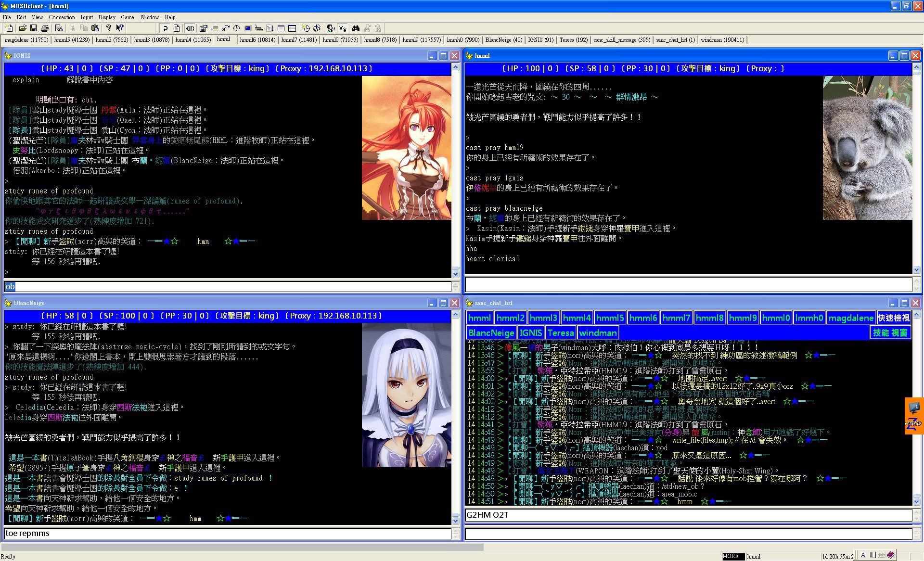Click the clock timers icon in toolbar
This screenshot has width=924, height=561.
click(237, 28)
